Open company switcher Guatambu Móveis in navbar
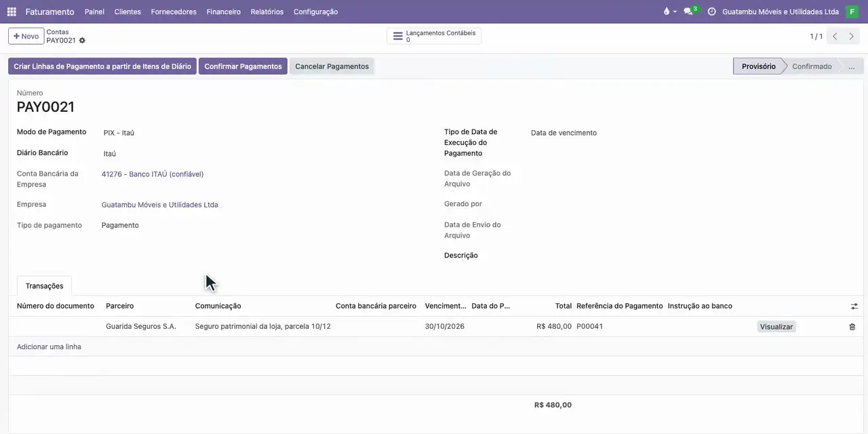 pos(781,12)
